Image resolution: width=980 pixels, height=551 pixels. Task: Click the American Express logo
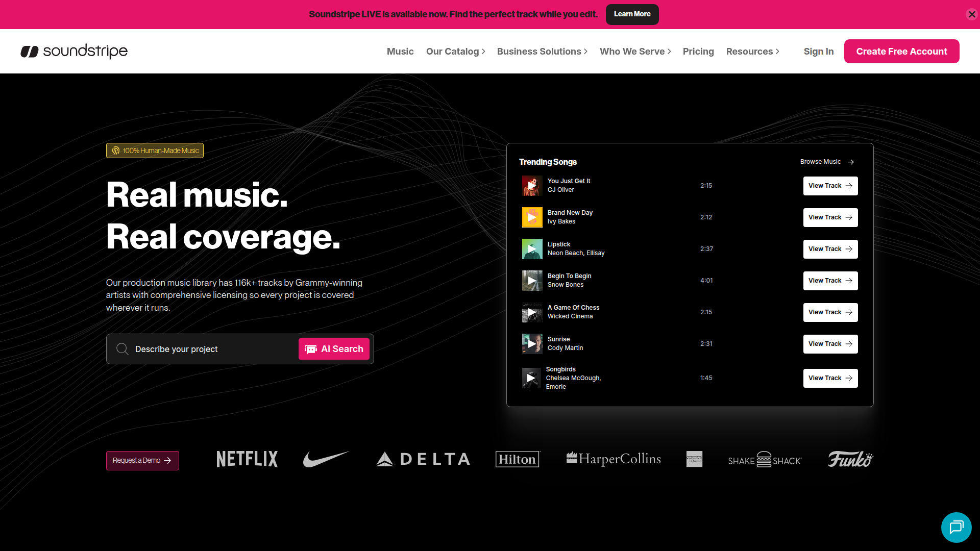point(694,459)
